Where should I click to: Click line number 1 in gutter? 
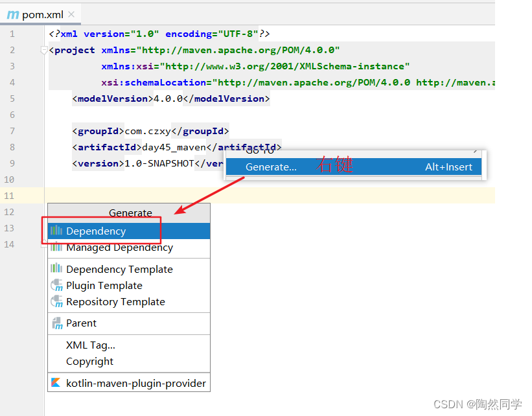12,34
